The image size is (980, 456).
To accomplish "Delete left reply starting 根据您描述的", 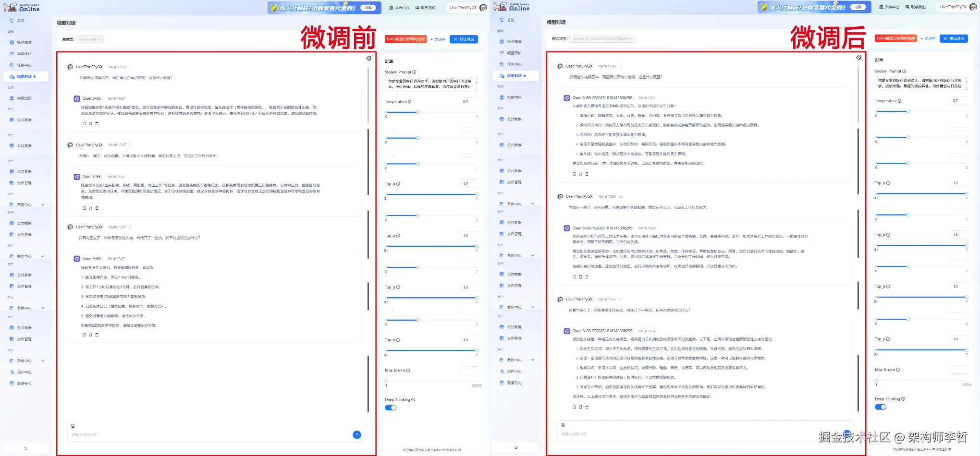I will tap(97, 124).
